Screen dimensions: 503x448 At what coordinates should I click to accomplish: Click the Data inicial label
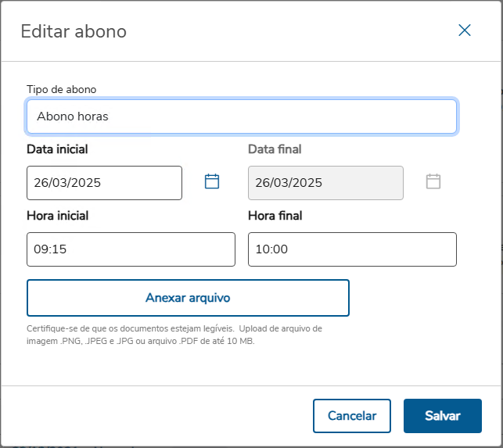(x=57, y=149)
